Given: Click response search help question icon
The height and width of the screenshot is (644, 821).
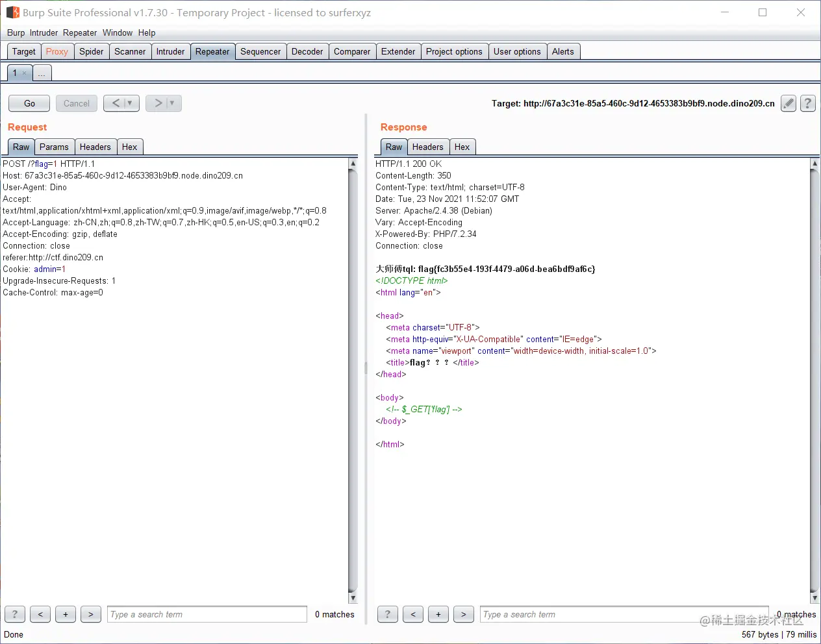Looking at the screenshot, I should [x=388, y=614].
